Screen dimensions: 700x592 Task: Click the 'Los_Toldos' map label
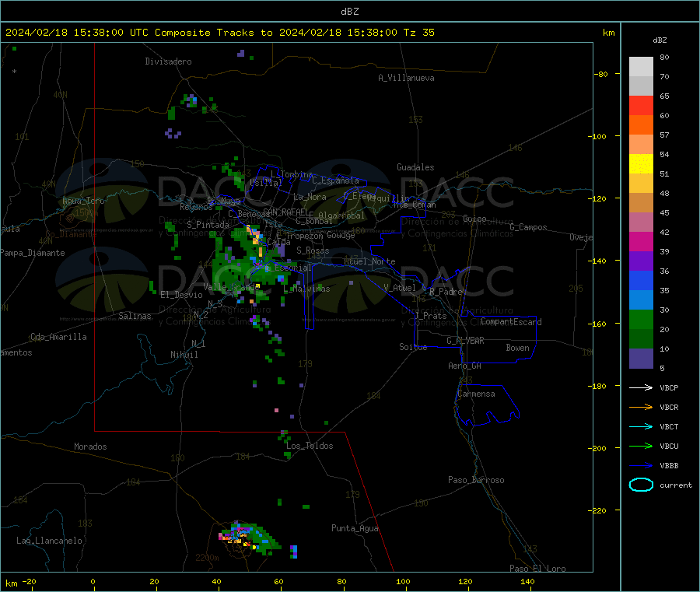click(310, 446)
